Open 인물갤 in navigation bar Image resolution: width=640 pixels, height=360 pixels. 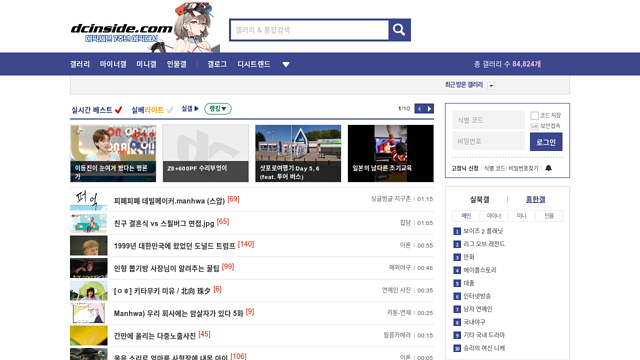176,64
